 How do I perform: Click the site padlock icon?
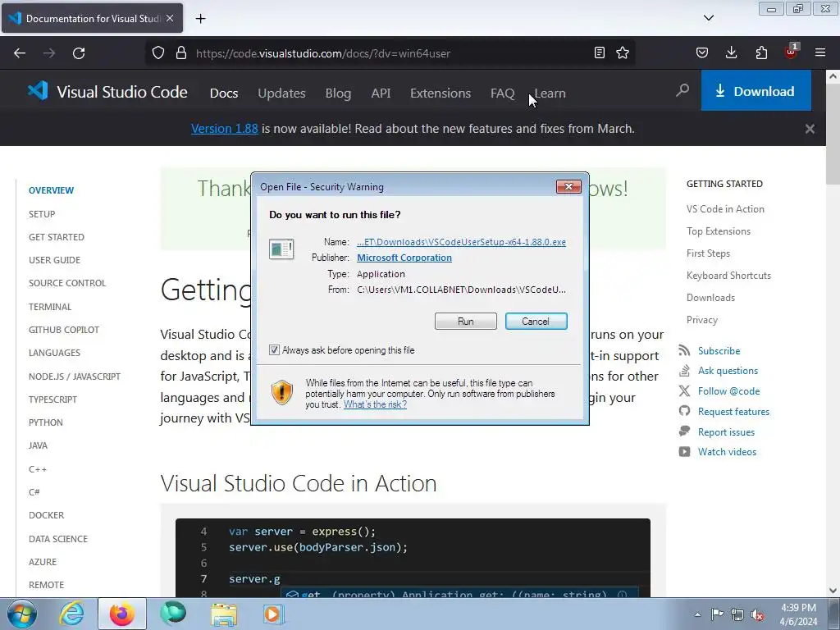pos(181,53)
